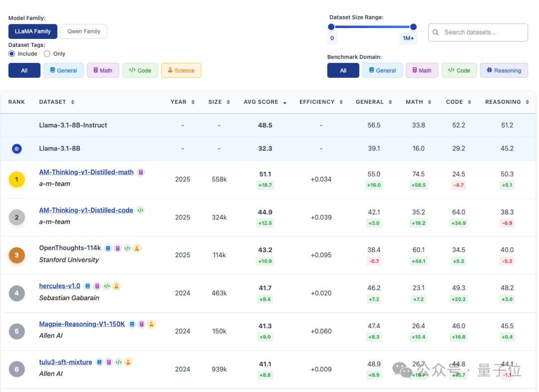The width and height of the screenshot is (539, 392).
Task: Click code tag icon on tulu3-sft-mixture row
Action: point(119,362)
